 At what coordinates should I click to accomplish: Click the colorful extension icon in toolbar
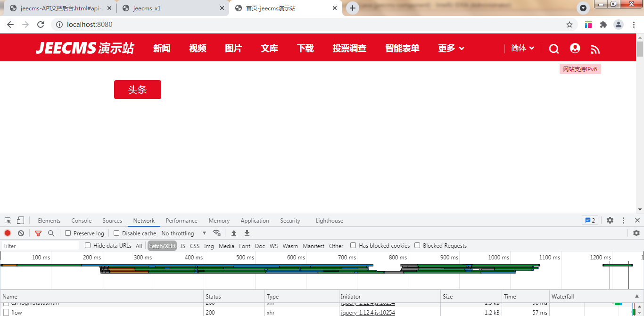[x=588, y=25]
